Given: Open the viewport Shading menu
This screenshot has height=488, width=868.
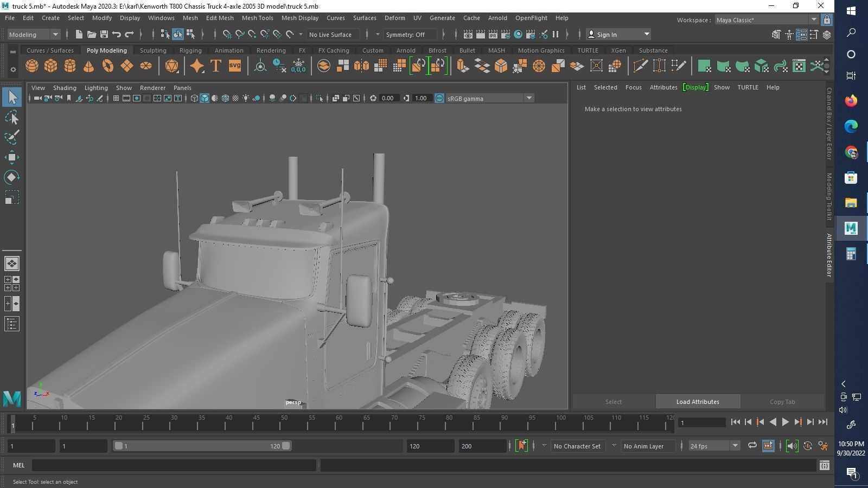Looking at the screenshot, I should click(x=65, y=88).
